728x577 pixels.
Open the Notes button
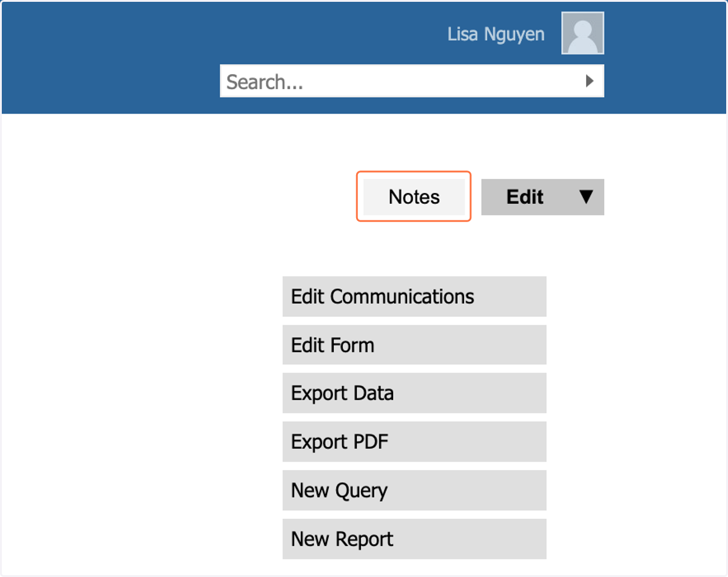tap(414, 197)
